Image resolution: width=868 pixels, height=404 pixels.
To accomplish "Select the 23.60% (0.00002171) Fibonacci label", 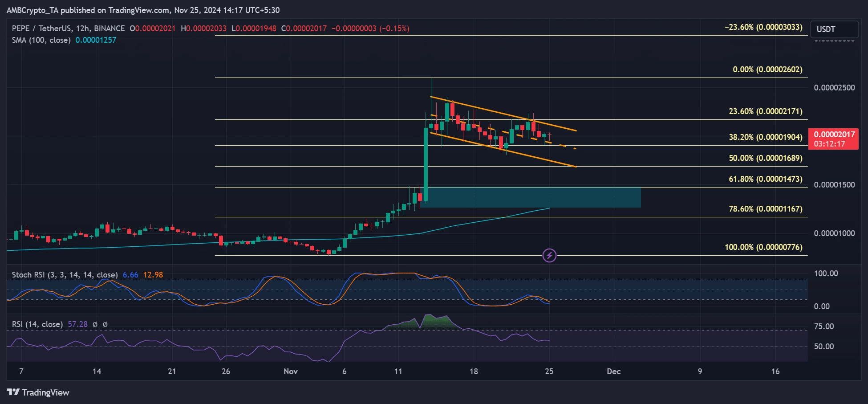I will click(x=766, y=111).
